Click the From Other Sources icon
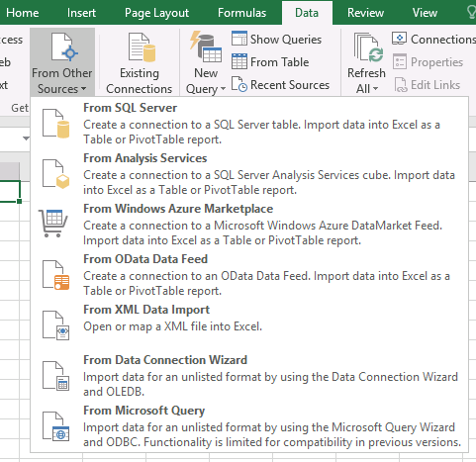The image size is (476, 462). (x=64, y=47)
